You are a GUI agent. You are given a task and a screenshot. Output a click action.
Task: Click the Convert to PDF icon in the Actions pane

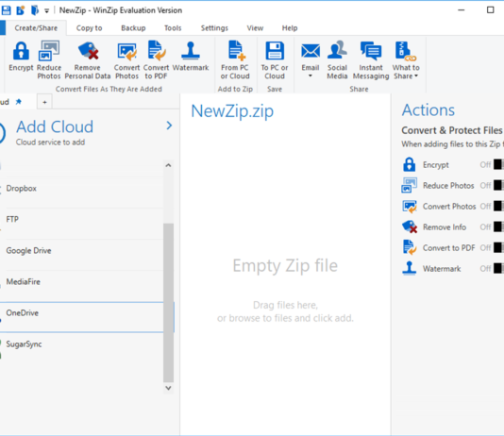[x=410, y=247]
